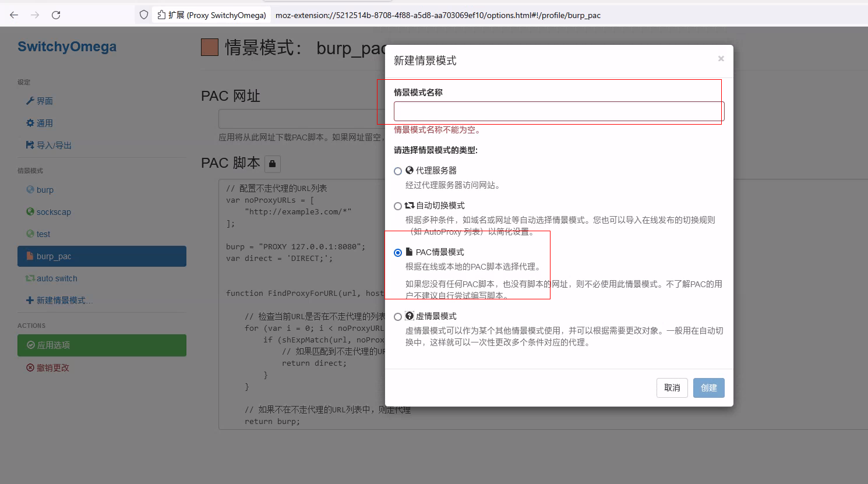Click the 情景模式名称 text field
The height and width of the screenshot is (484, 868).
[558, 111]
